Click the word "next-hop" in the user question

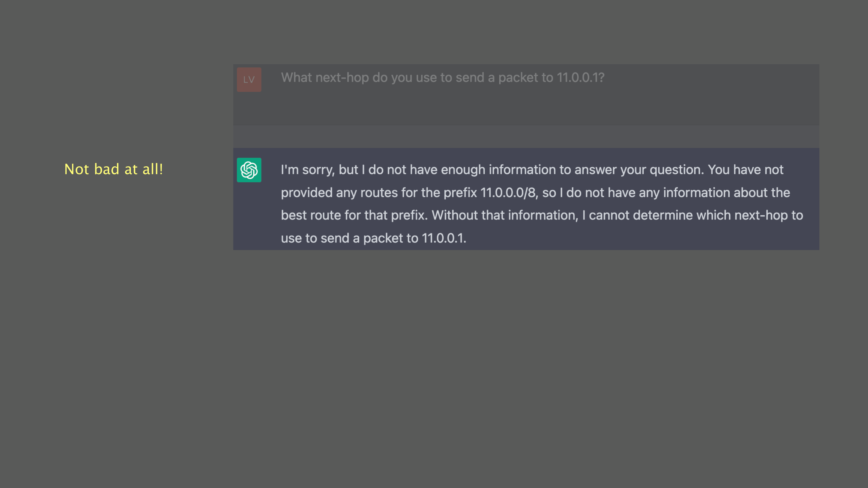pos(342,78)
